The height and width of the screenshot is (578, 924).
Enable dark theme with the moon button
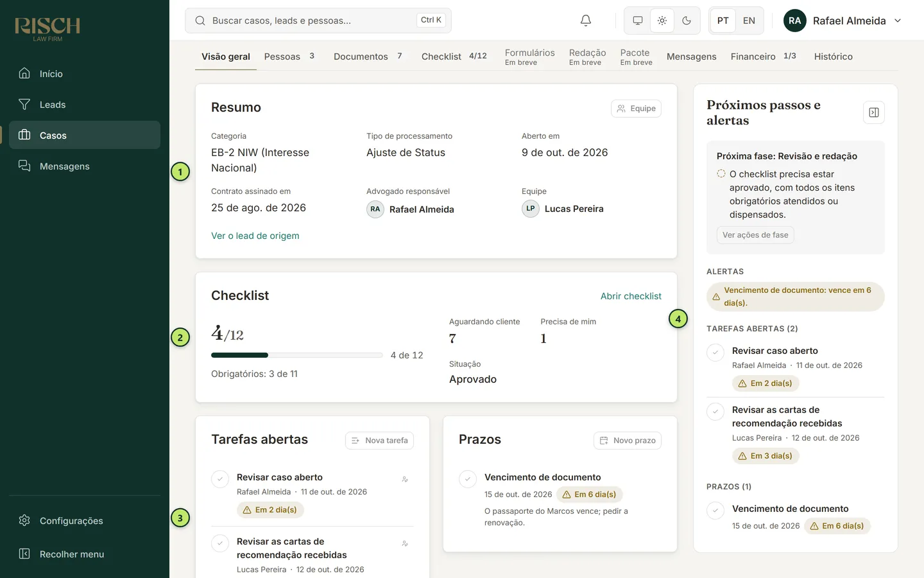click(x=687, y=21)
